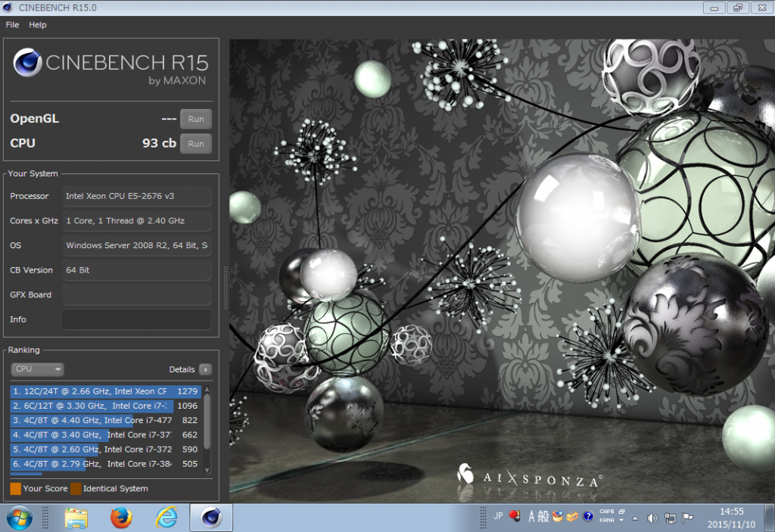Click the Cinebench R15 logo

coord(110,67)
